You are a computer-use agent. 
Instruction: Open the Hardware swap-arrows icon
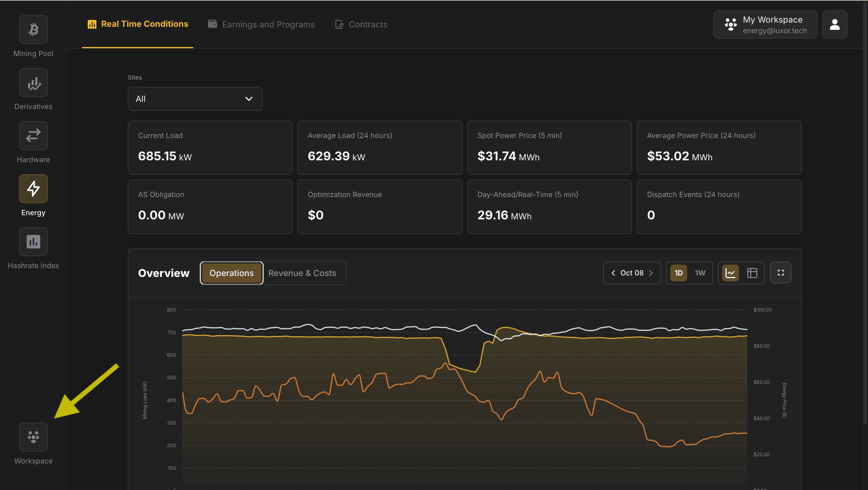pyautogui.click(x=33, y=136)
